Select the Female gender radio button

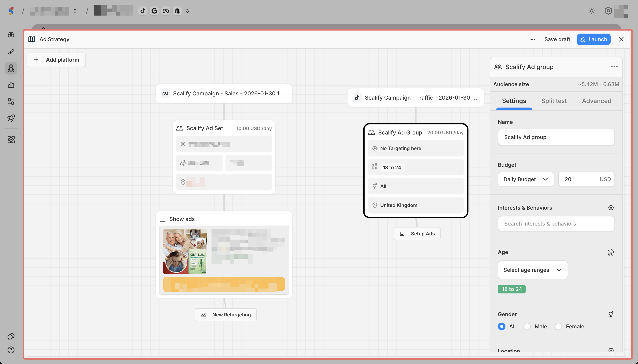[x=558, y=326]
